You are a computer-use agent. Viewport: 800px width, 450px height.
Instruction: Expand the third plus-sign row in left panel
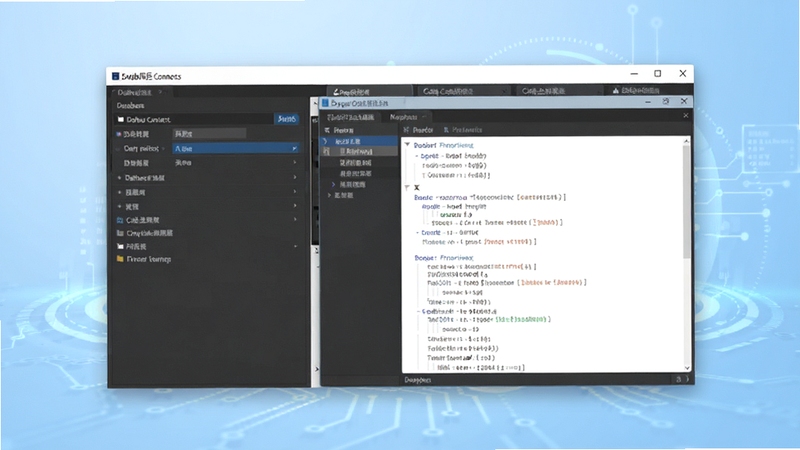[119, 207]
